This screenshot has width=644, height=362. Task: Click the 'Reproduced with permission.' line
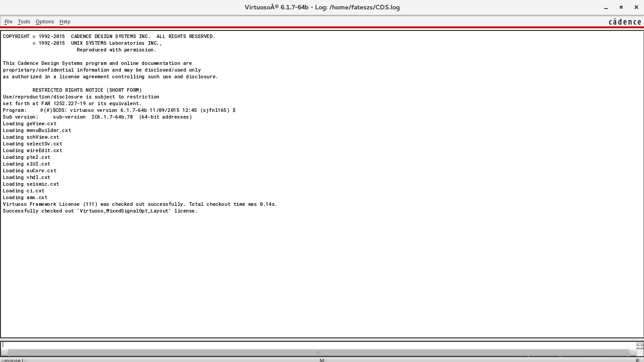pyautogui.click(x=116, y=50)
